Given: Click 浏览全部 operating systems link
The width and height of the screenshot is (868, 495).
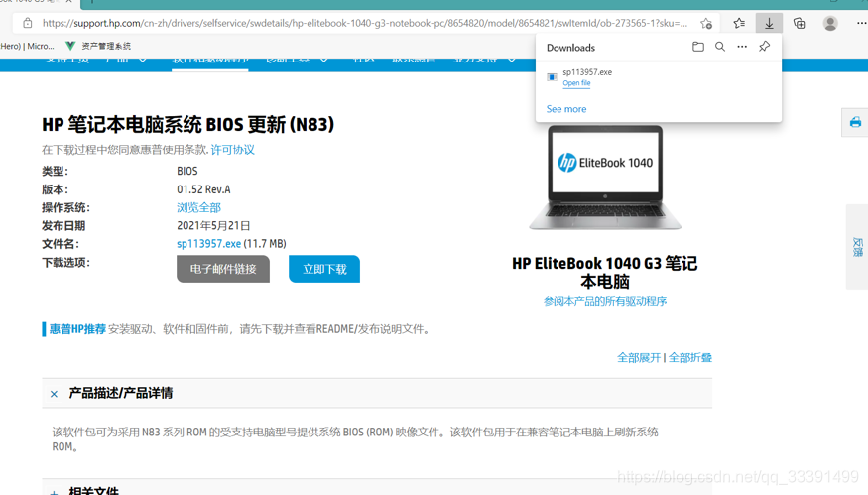Looking at the screenshot, I should [x=198, y=207].
